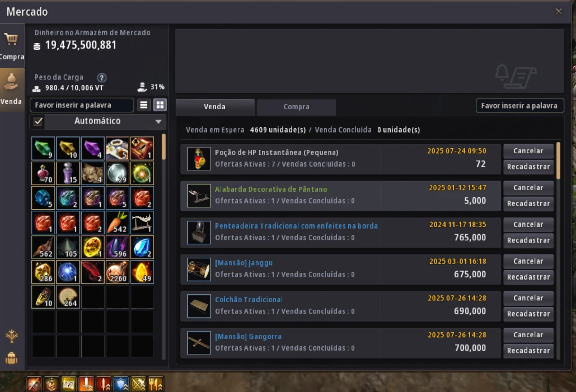Cancel the Poção de HP Instantânea listing

point(528,151)
